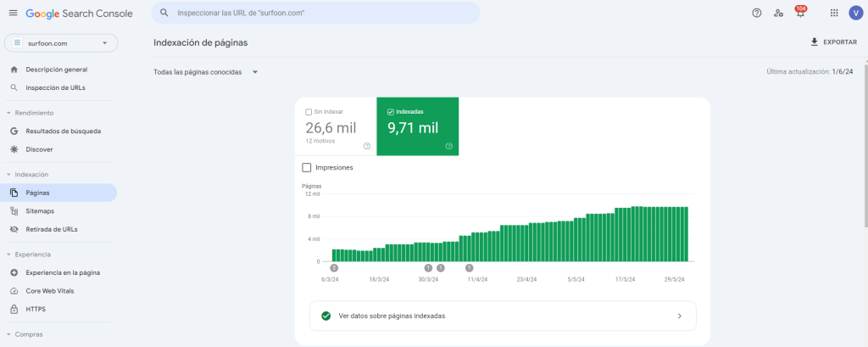Open the user settings people icon
Viewport: 868px width, 347px height.
coord(778,13)
